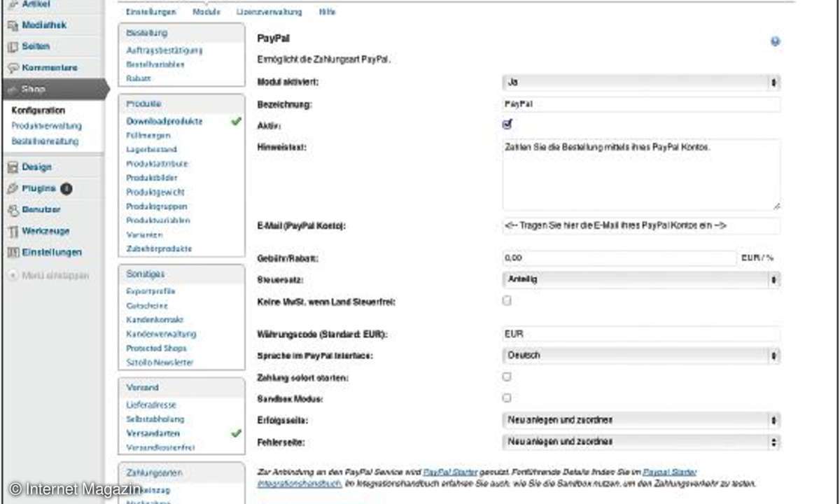Open the Produktbilder module
The width and height of the screenshot is (840, 504).
point(152,178)
